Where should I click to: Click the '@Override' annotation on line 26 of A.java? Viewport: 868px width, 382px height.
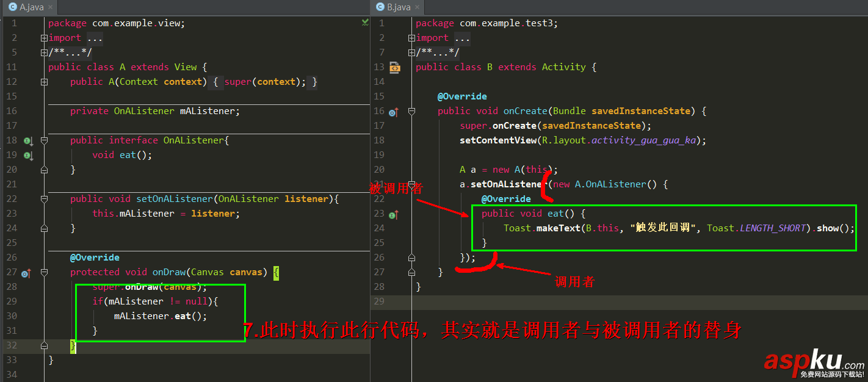[x=95, y=258]
